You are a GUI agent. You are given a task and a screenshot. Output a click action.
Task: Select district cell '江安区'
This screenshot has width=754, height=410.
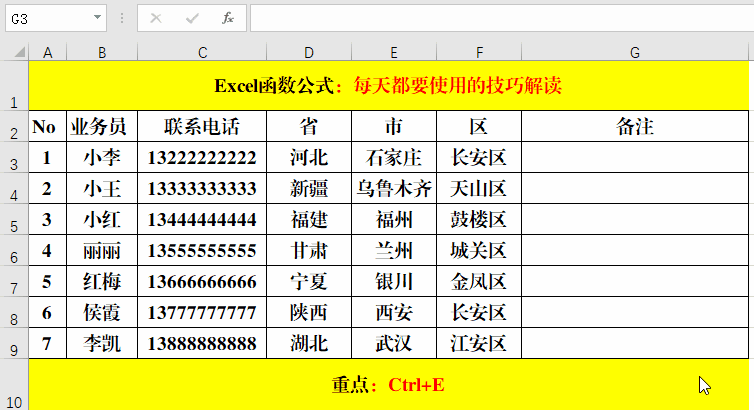[479, 343]
